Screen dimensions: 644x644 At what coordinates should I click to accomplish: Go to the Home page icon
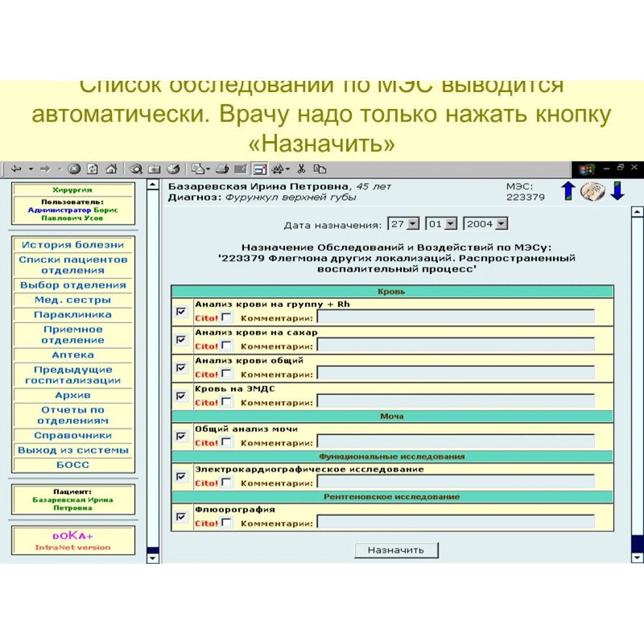click(111, 169)
